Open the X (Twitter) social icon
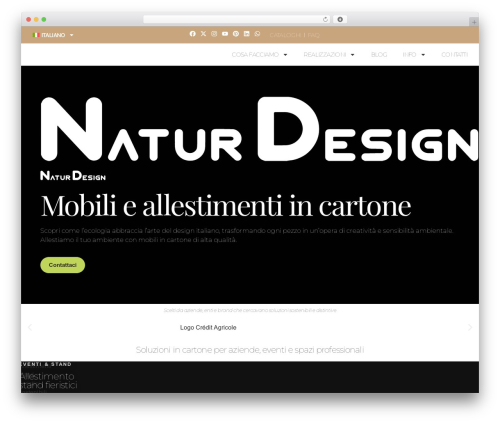 point(203,34)
